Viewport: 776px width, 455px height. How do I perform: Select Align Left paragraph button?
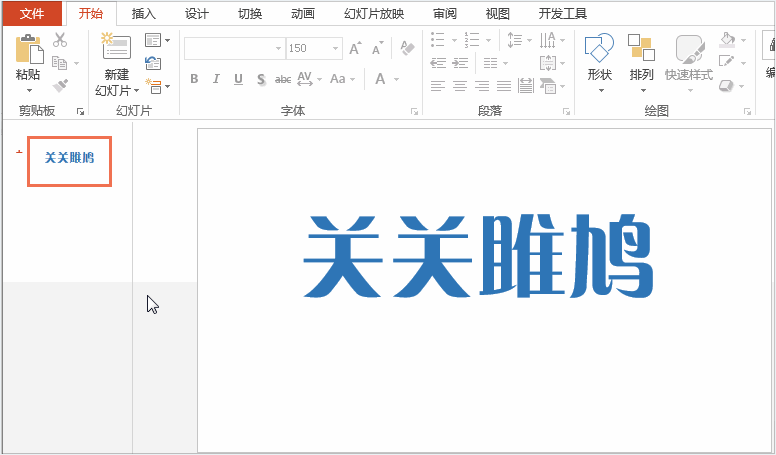(x=438, y=86)
